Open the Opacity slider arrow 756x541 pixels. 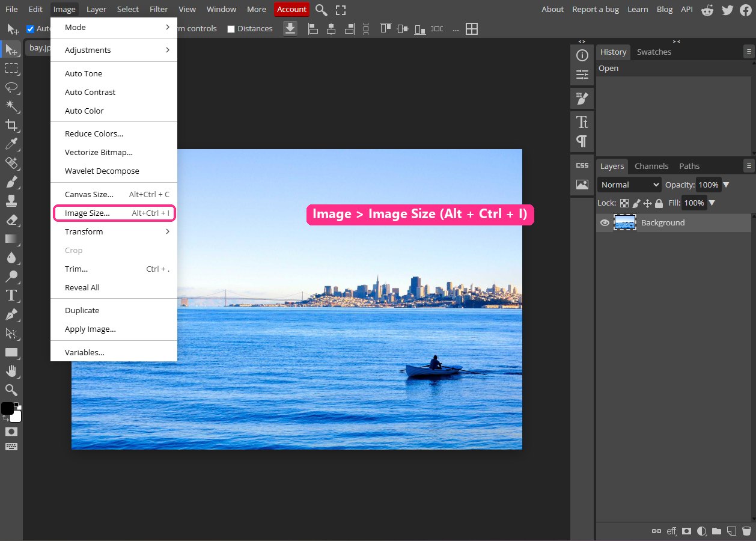click(x=726, y=185)
